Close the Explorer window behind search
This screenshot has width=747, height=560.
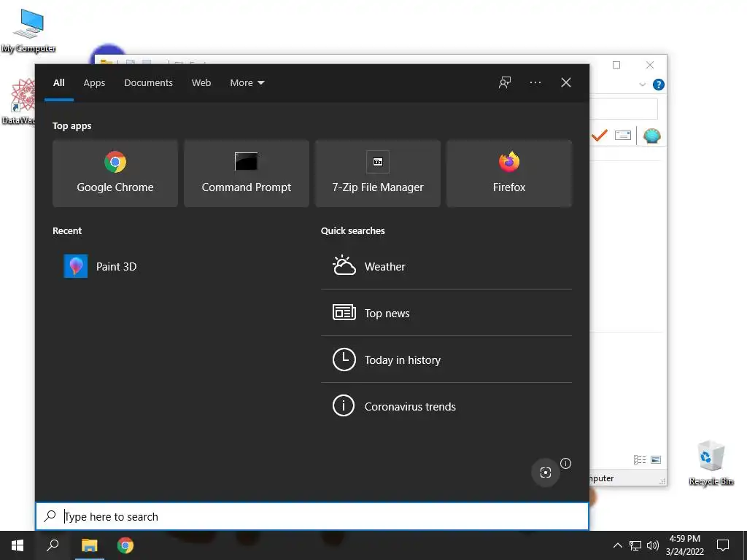tap(650, 65)
